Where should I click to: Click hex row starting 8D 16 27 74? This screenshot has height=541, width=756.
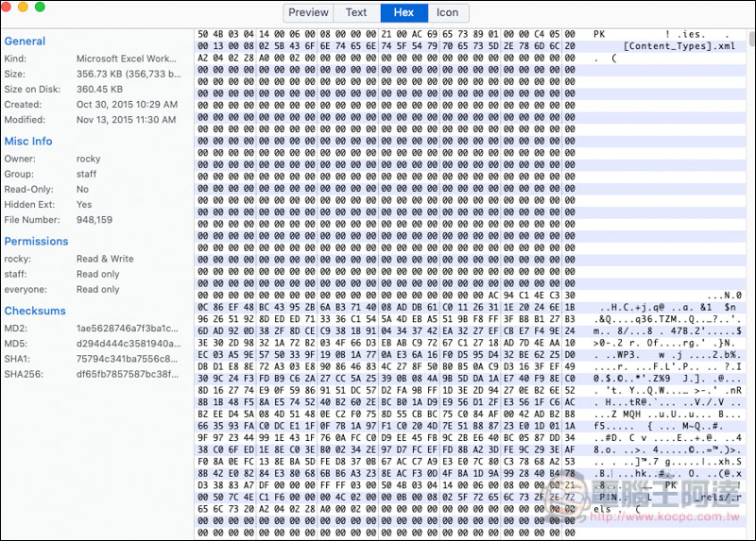pos(387,390)
